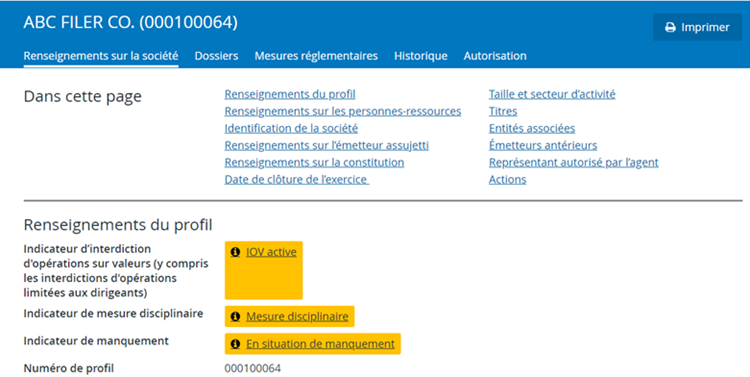The height and width of the screenshot is (377, 750).
Task: Click the Numéro de profil label
Action: [69, 368]
